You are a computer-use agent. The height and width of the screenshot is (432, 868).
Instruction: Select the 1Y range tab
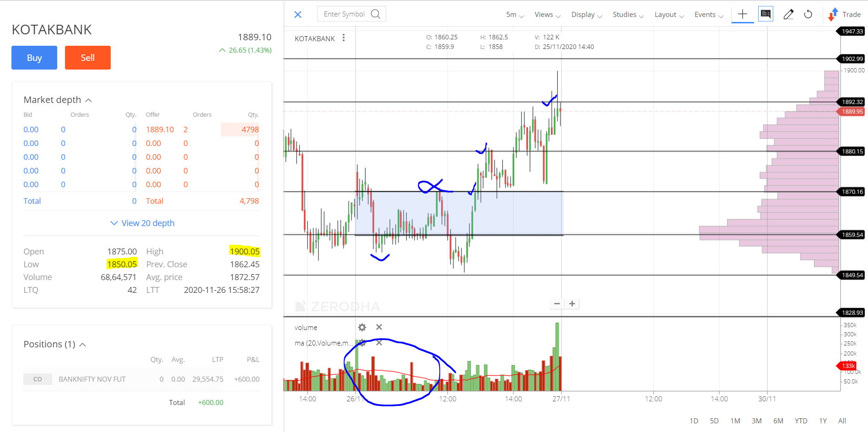point(823,421)
